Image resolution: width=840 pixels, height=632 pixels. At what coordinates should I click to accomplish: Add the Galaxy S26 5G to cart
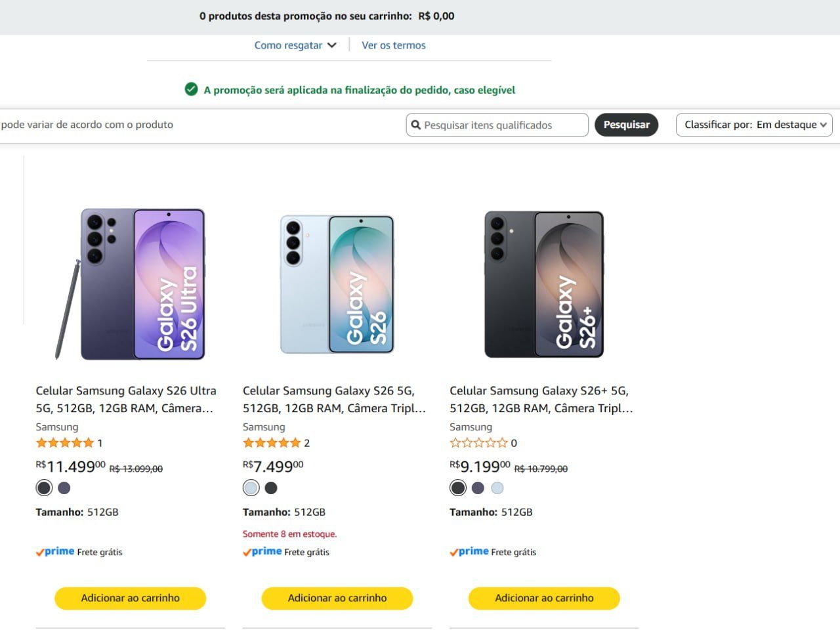pyautogui.click(x=337, y=598)
